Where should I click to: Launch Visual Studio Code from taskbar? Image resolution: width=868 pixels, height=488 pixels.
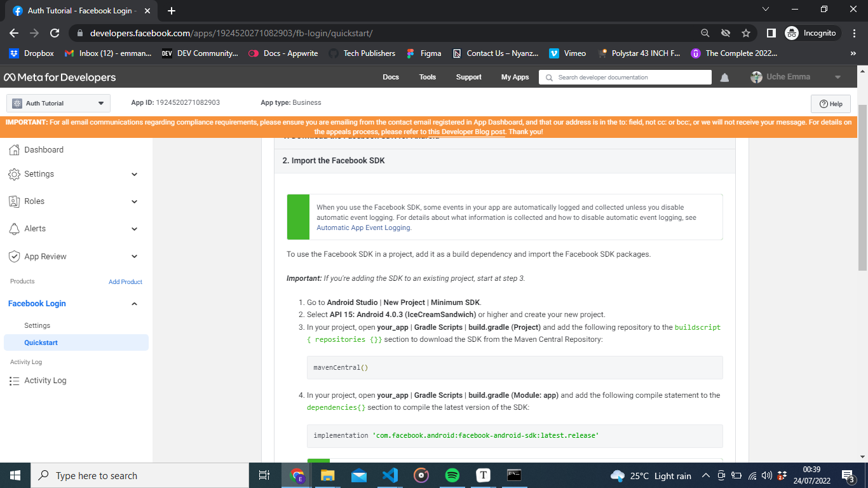click(390, 475)
